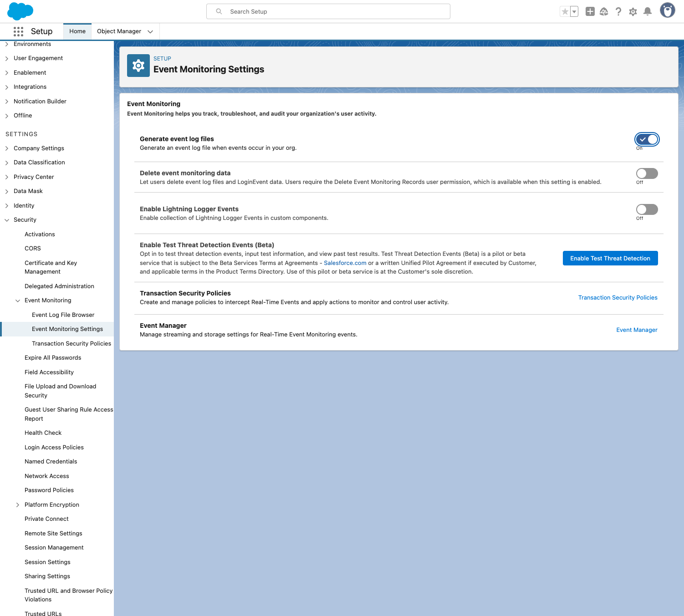Collapse the Security section in sidebar

[7, 220]
